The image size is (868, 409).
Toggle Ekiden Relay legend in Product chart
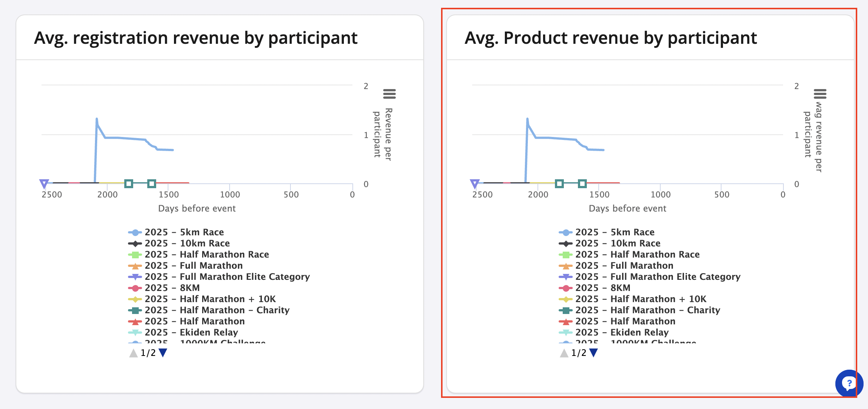[x=622, y=333]
